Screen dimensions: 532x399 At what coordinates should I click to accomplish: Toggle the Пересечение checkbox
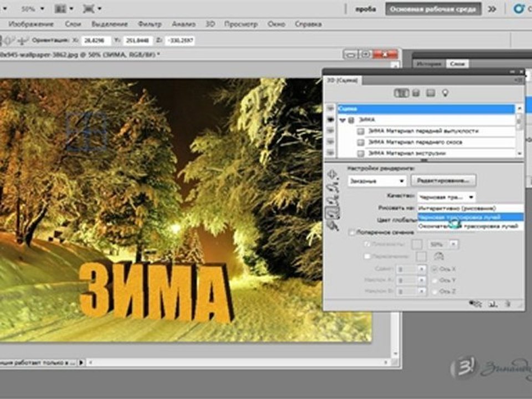[367, 256]
